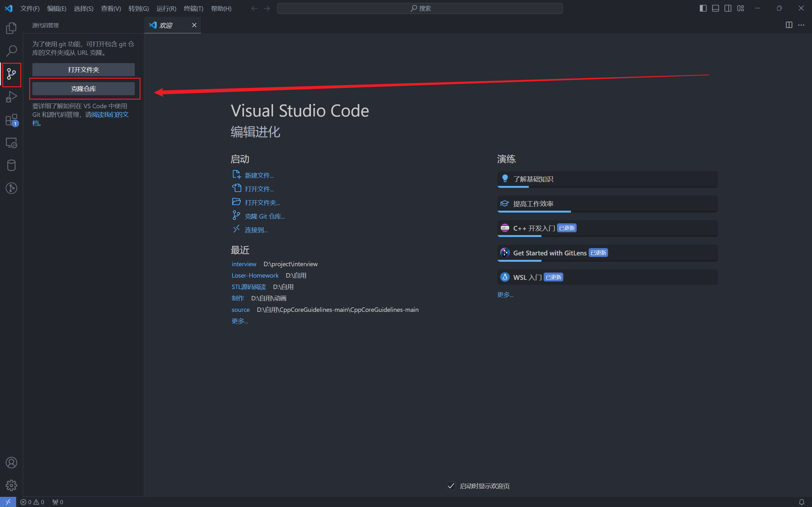Click 连接到... start link
The image size is (812, 507).
tap(256, 230)
